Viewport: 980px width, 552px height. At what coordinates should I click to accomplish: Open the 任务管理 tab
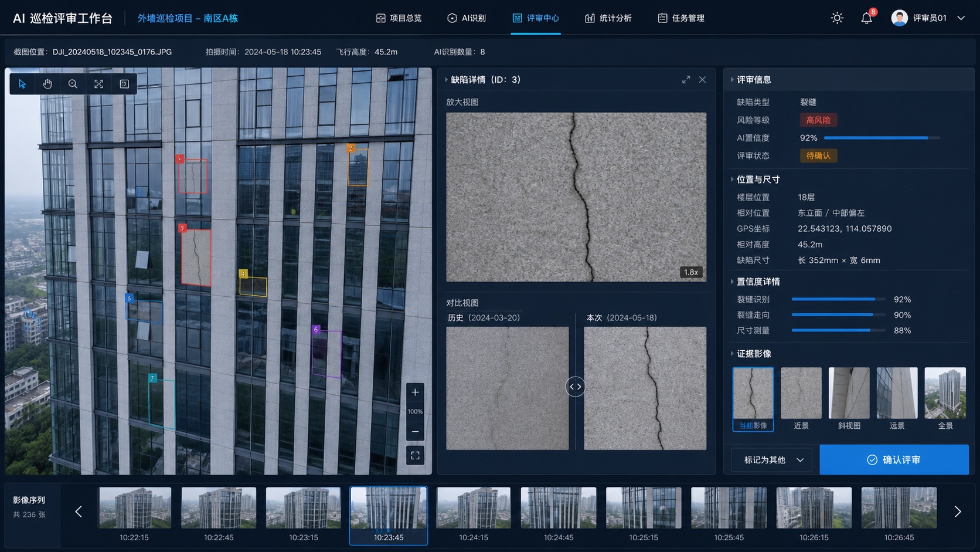(x=681, y=18)
